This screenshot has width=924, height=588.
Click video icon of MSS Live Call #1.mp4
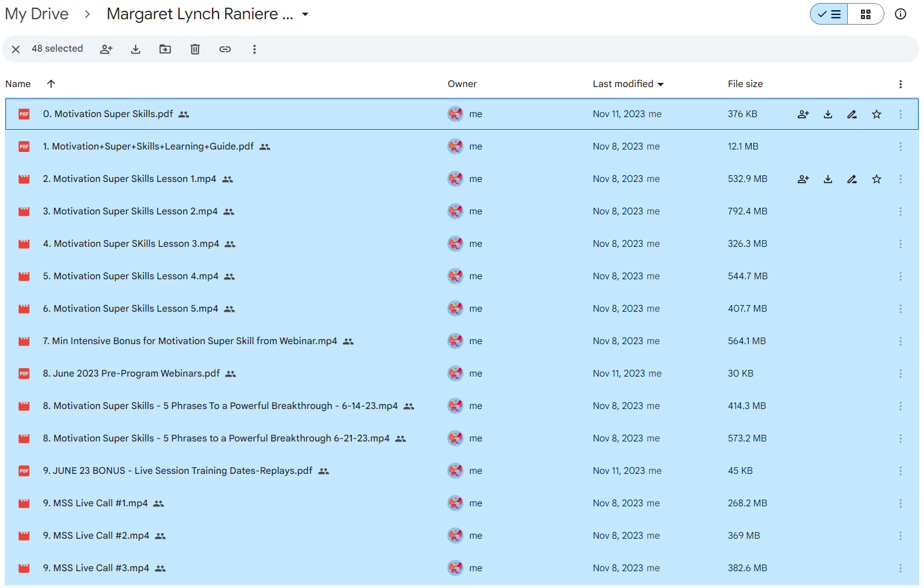coord(24,503)
